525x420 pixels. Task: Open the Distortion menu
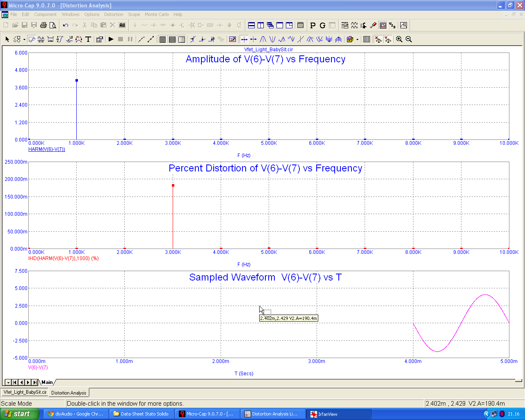click(x=114, y=14)
